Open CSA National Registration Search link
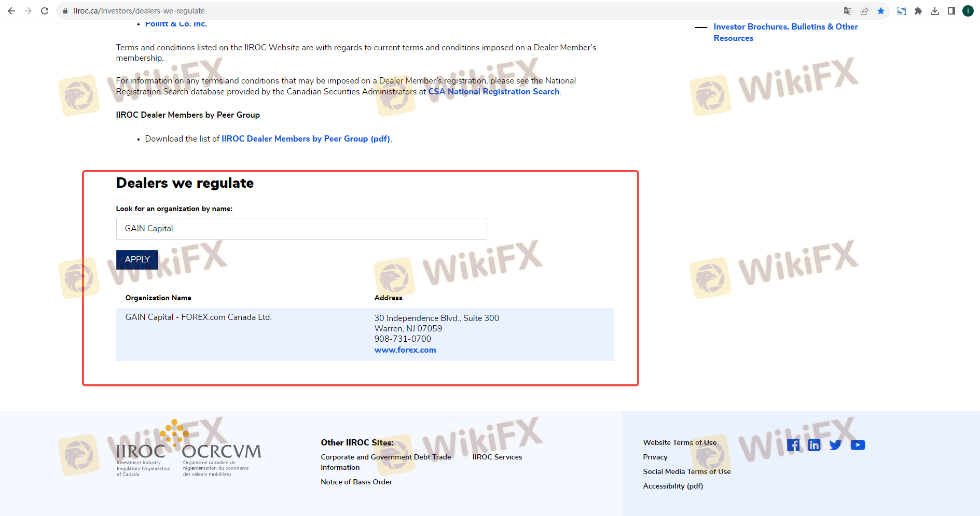The image size is (980, 516). pos(494,92)
